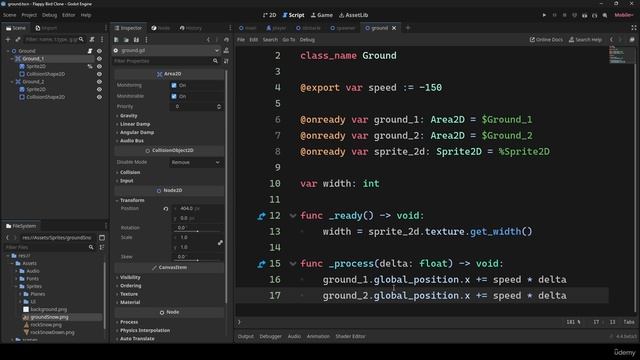Viewport: 640px width, 360px height.
Task: Open documentation for ground.gd object
Action: (226, 51)
